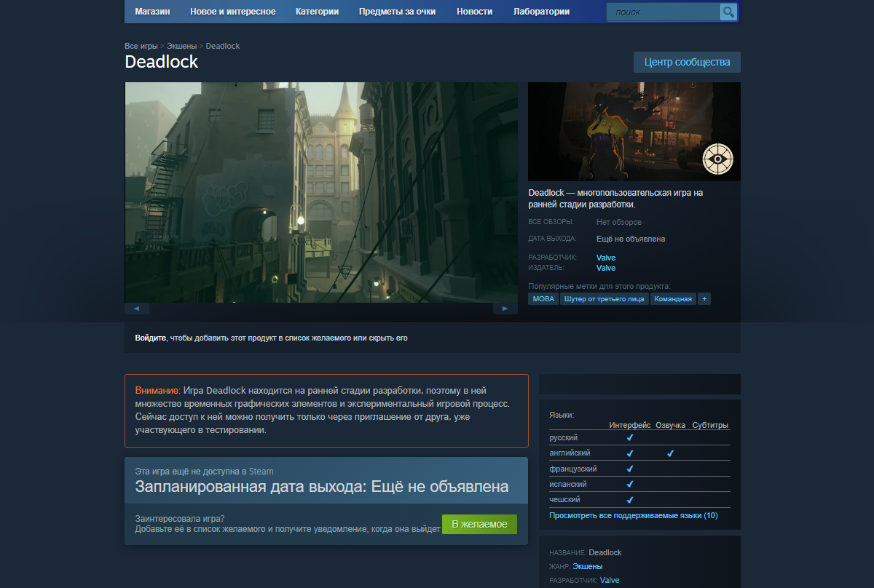Open Новости from the navigation bar
The height and width of the screenshot is (588, 874).
474,12
